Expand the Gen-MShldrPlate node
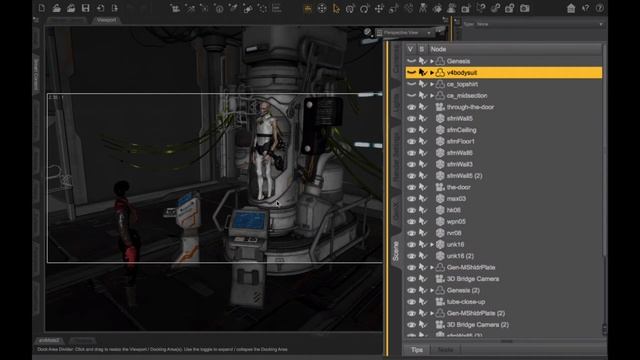 click(x=432, y=267)
